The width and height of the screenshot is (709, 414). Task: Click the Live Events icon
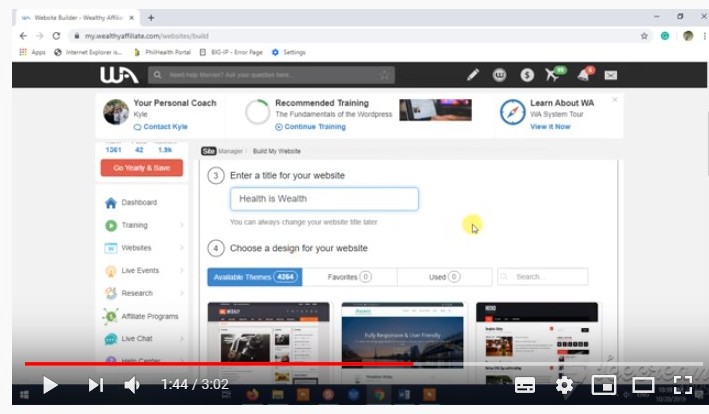click(111, 271)
